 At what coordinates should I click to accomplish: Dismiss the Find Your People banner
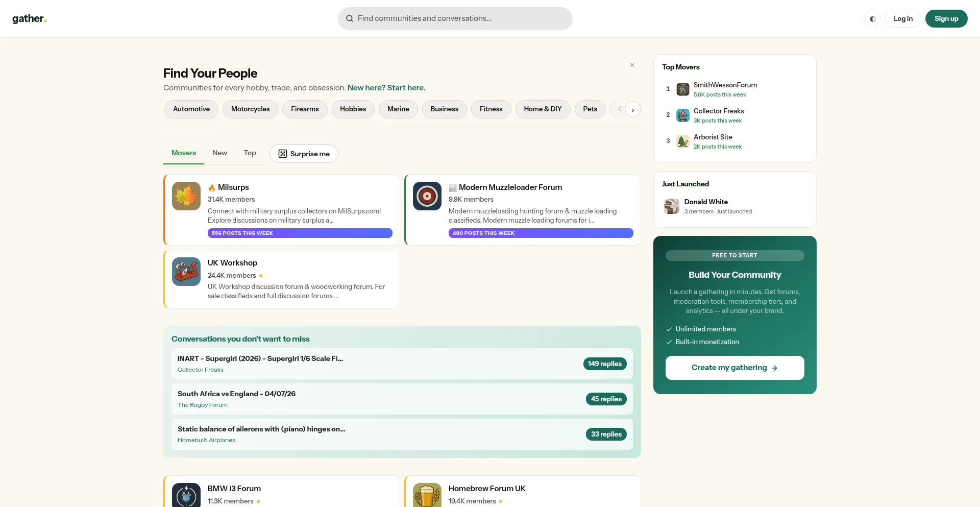click(x=632, y=65)
